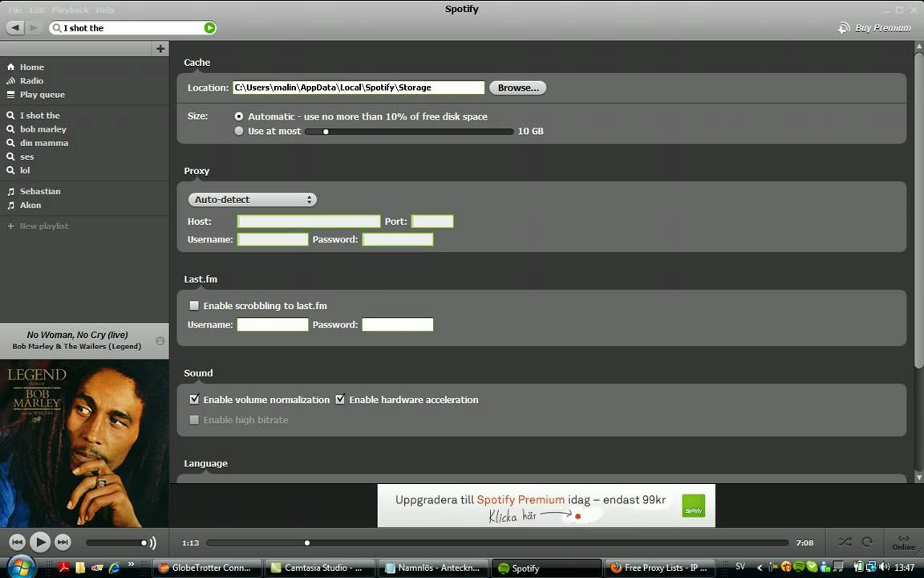Image resolution: width=924 pixels, height=578 pixels.
Task: Open the Help menu
Action: click(x=105, y=10)
